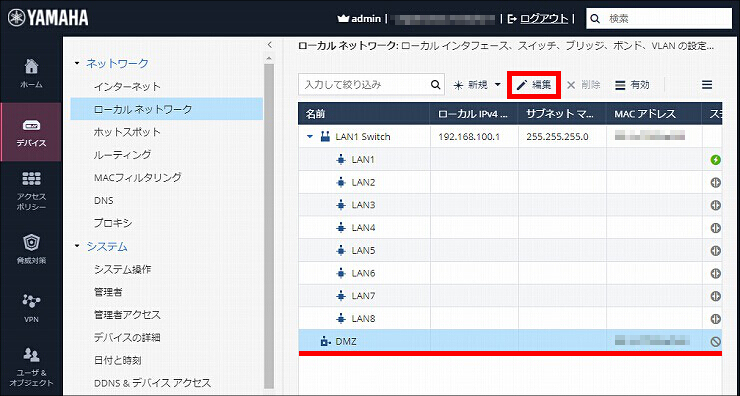The width and height of the screenshot is (740, 396).
Task: Open プロキシ menu item
Action: [x=113, y=223]
